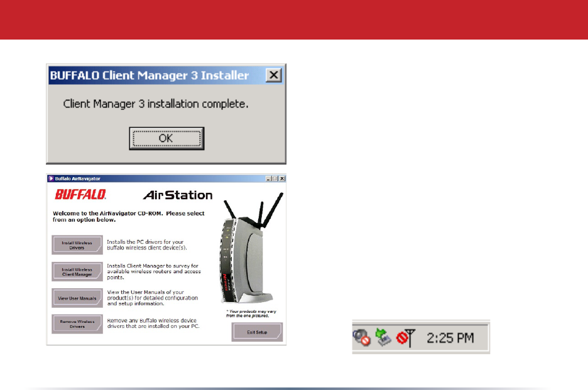Click the AirStation heading text
The height and width of the screenshot is (390, 588).
(178, 195)
